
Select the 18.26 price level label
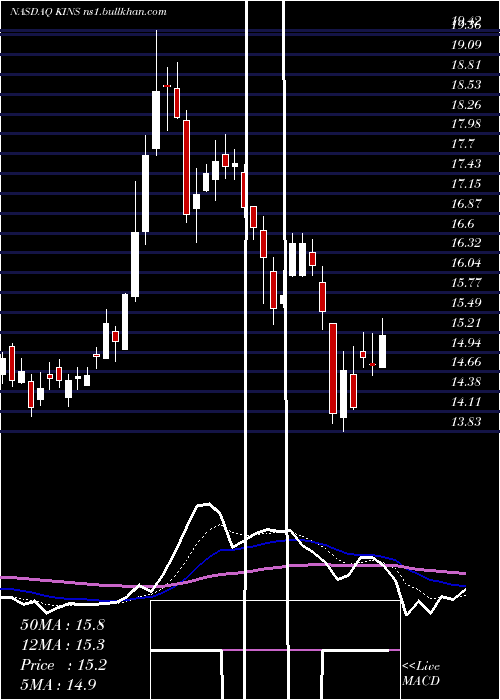click(466, 104)
